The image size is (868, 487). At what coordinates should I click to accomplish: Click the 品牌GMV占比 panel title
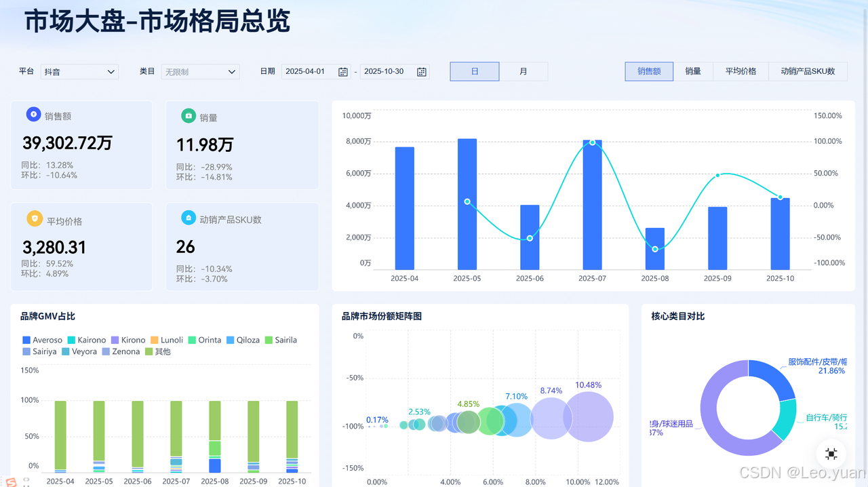(47, 316)
